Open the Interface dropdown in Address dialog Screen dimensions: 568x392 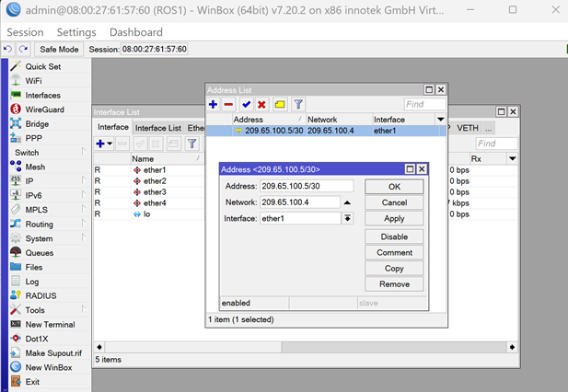point(347,218)
